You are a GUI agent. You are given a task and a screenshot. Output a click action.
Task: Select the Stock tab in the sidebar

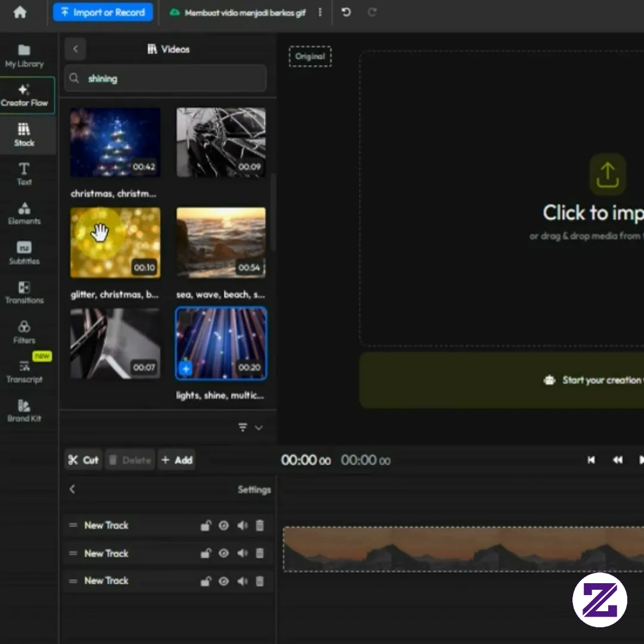pyautogui.click(x=24, y=135)
